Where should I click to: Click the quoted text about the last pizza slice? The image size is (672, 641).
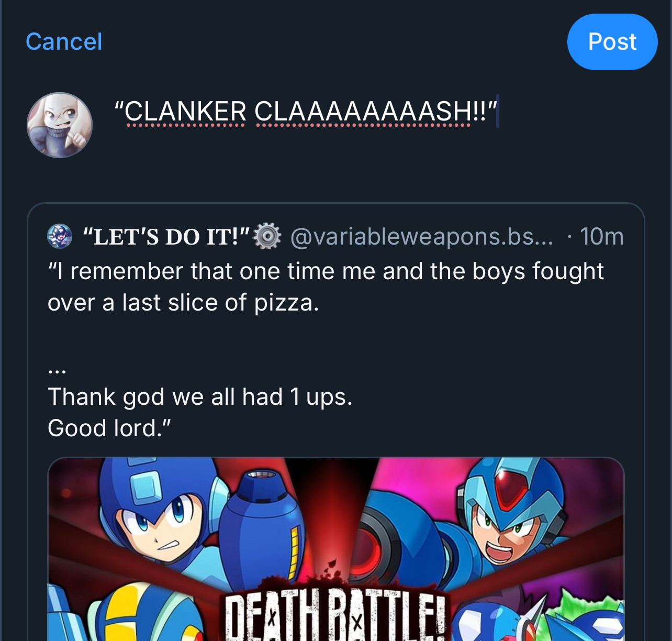324,286
